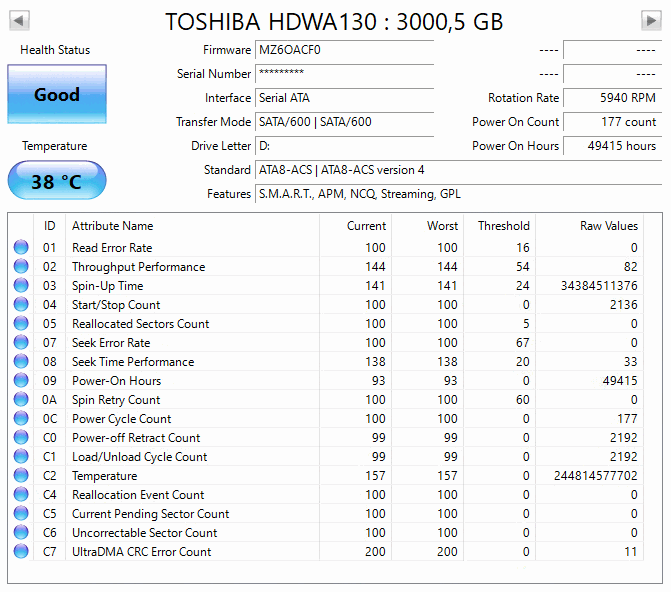Click the Standard ATA8-ACS field
Viewport: 671px width, 592px height.
pyautogui.click(x=458, y=170)
